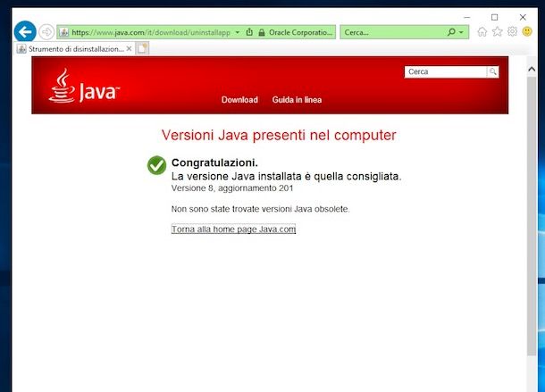Open favorites star icon

click(498, 31)
